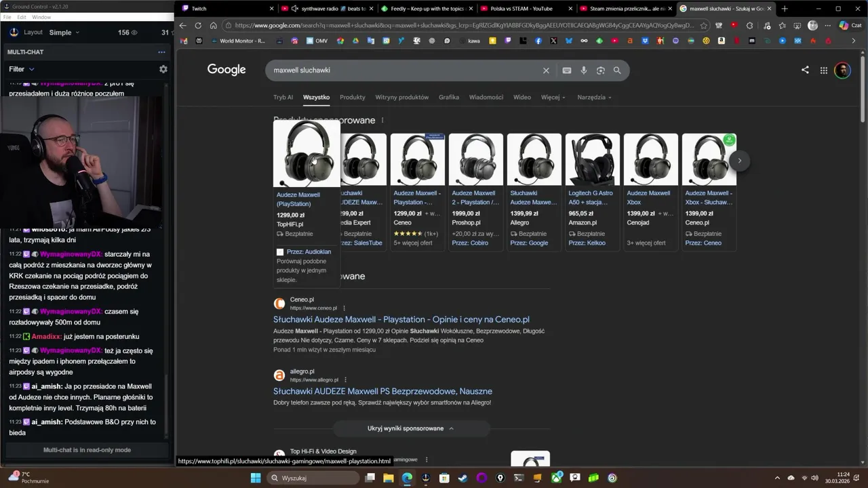Screen dimensions: 868x488
Task: Open Ceneo.pl result three-dot menu
Action: pos(344,308)
